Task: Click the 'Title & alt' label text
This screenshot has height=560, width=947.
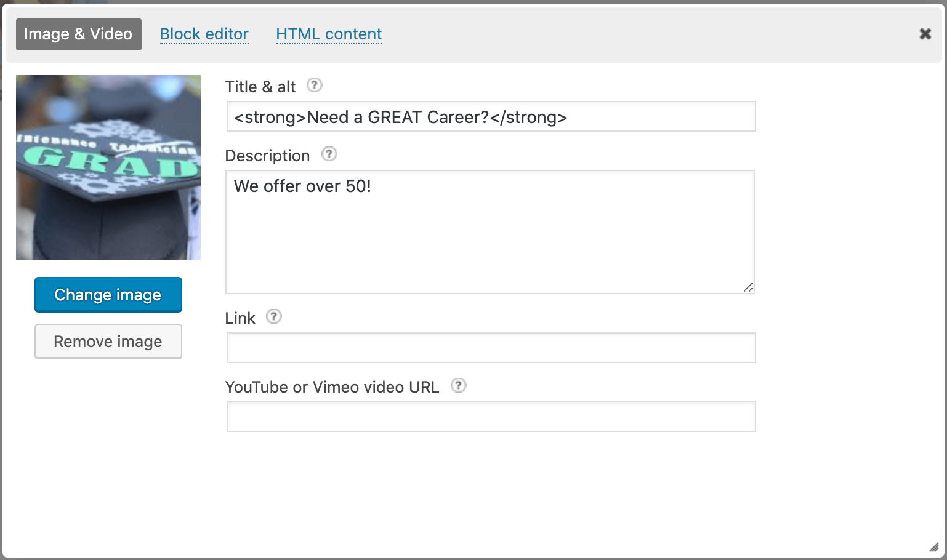Action: [260, 87]
